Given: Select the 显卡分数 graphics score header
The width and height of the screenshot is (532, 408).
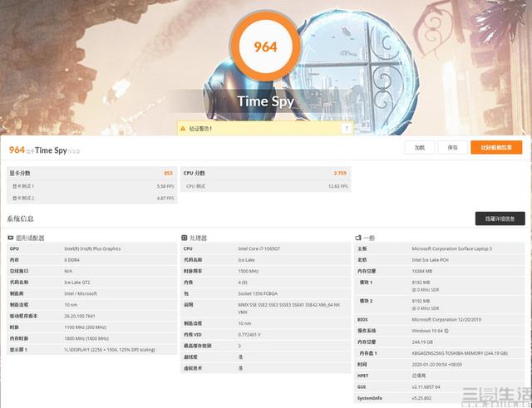Looking at the screenshot, I should click(x=21, y=173).
